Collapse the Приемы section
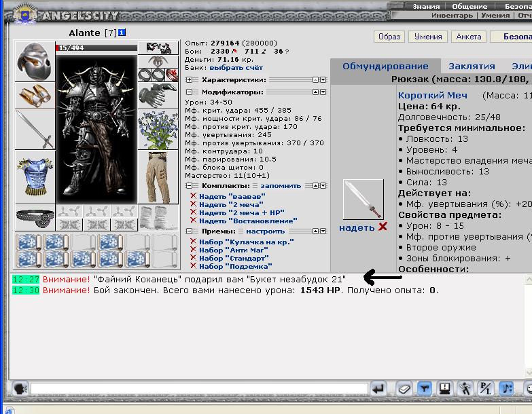This screenshot has height=414, width=532. tap(189, 231)
